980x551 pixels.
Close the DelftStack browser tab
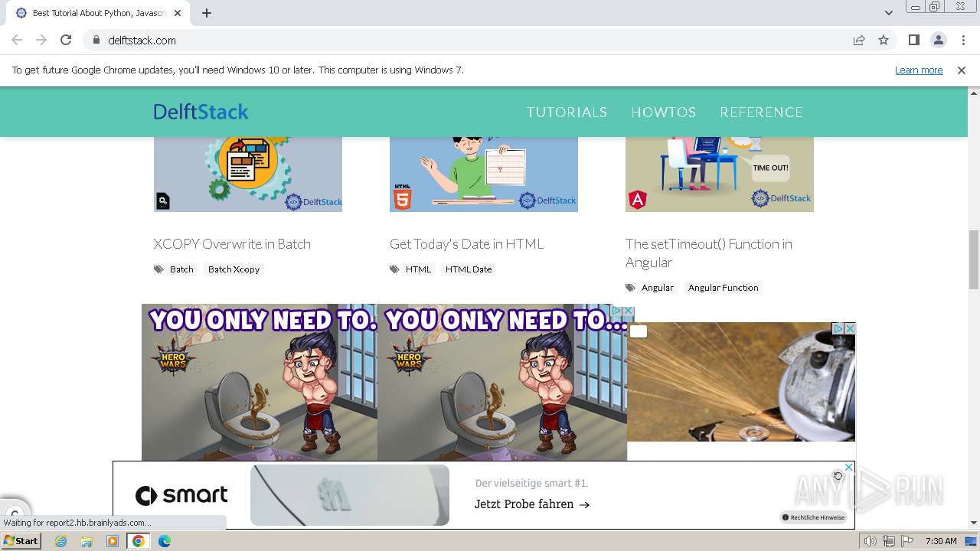pos(178,13)
